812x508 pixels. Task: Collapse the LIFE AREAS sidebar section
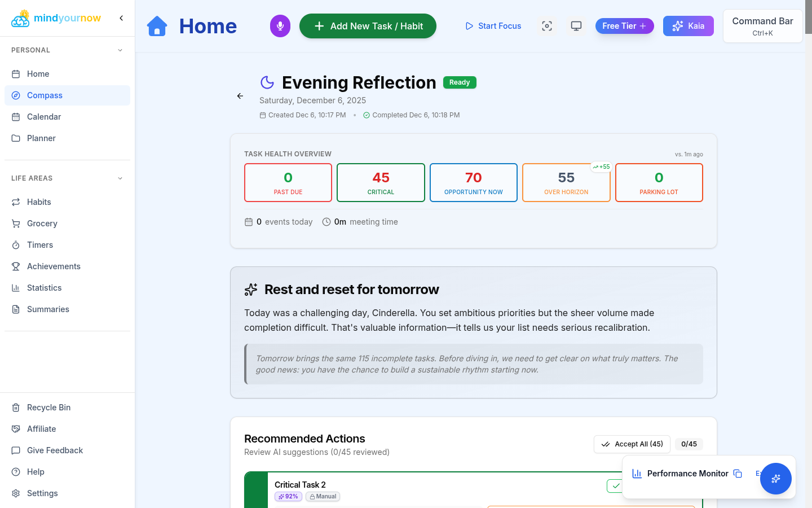pos(120,178)
